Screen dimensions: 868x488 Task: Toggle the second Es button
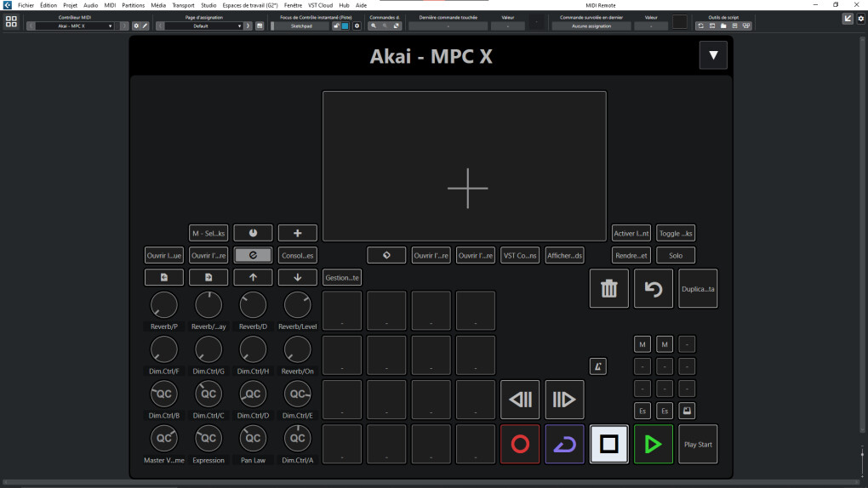665,411
